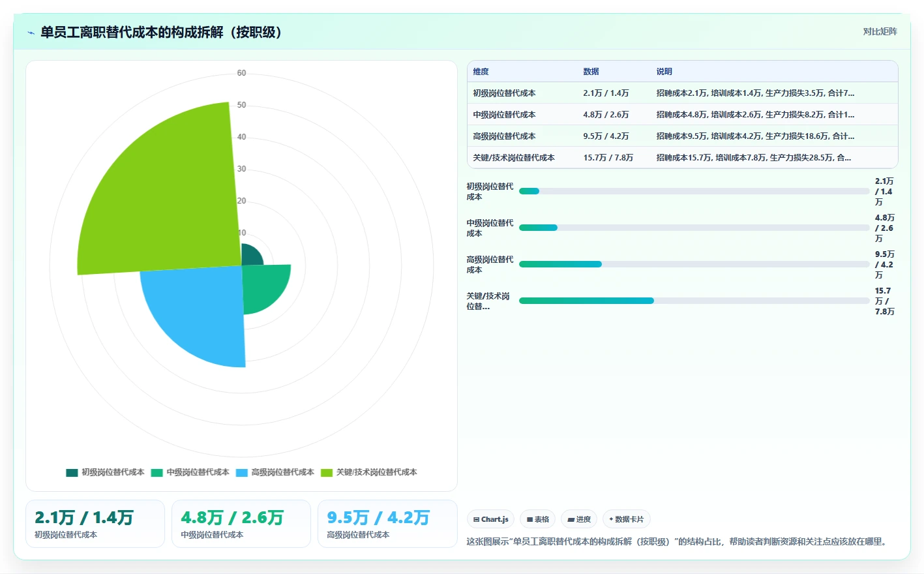Screen dimensions: 924x574
Task: Select the 进度 tag
Action: (x=579, y=519)
